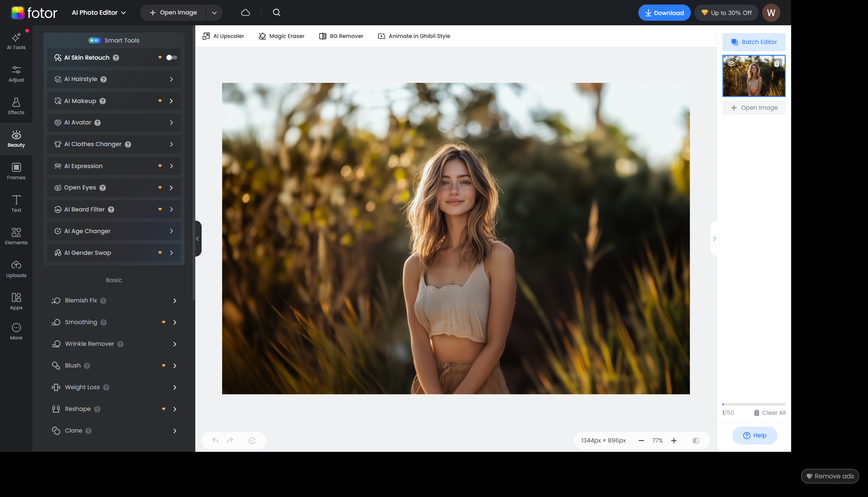Screen dimensions: 868x497
Task: Click the Remove ads button
Action: [x=830, y=476]
